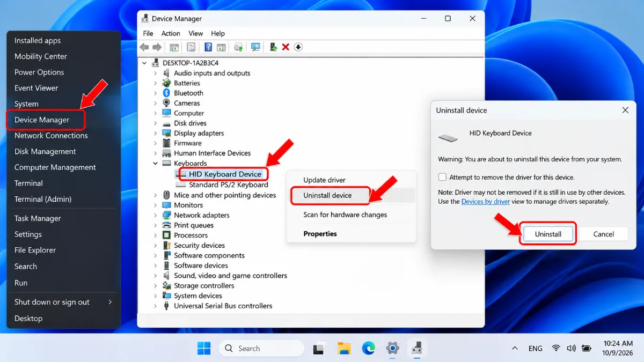This screenshot has height=362, width=644.
Task: Open the File menu in Device Manager
Action: (x=148, y=33)
